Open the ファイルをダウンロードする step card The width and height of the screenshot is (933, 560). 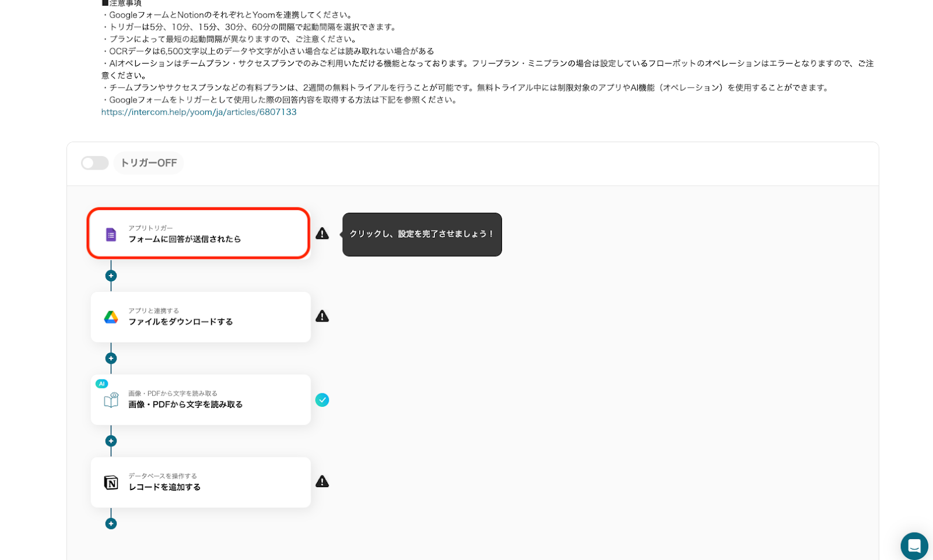[201, 316]
